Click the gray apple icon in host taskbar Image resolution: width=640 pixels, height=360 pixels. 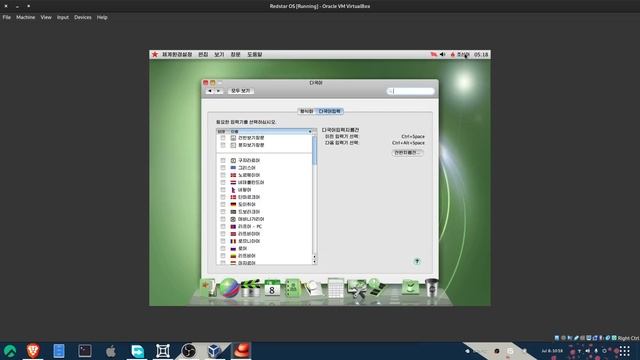coord(111,351)
